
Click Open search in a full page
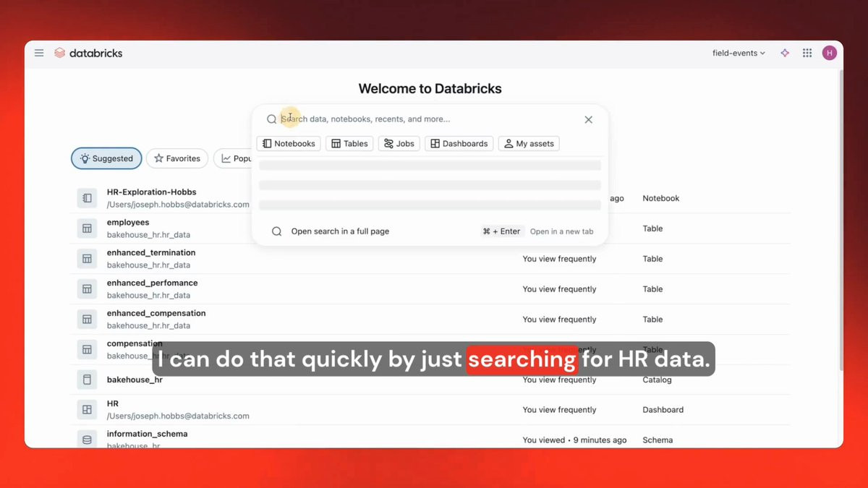[340, 231]
